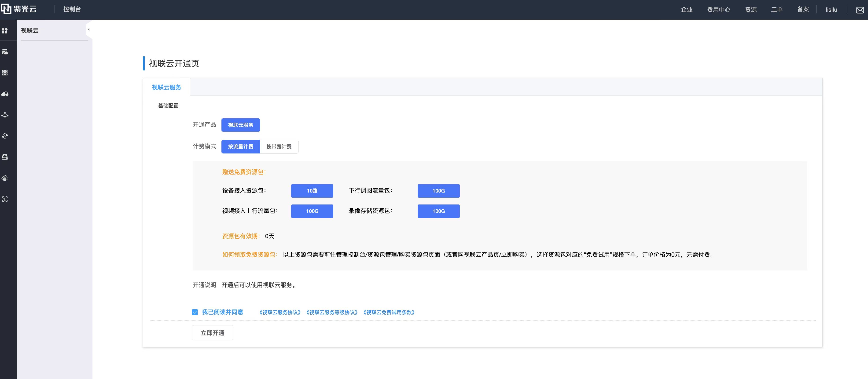868x379 pixels.
Task: Open the network topology icon in sidebar
Action: (x=5, y=115)
